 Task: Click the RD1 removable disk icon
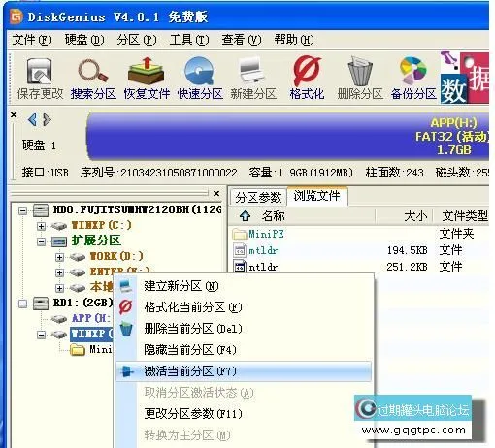(x=41, y=304)
